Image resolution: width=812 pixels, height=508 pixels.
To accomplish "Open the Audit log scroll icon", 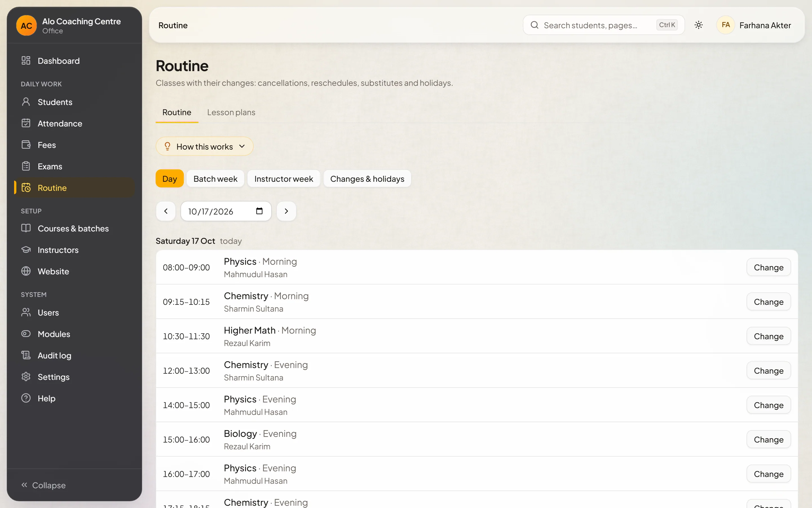I will (26, 355).
